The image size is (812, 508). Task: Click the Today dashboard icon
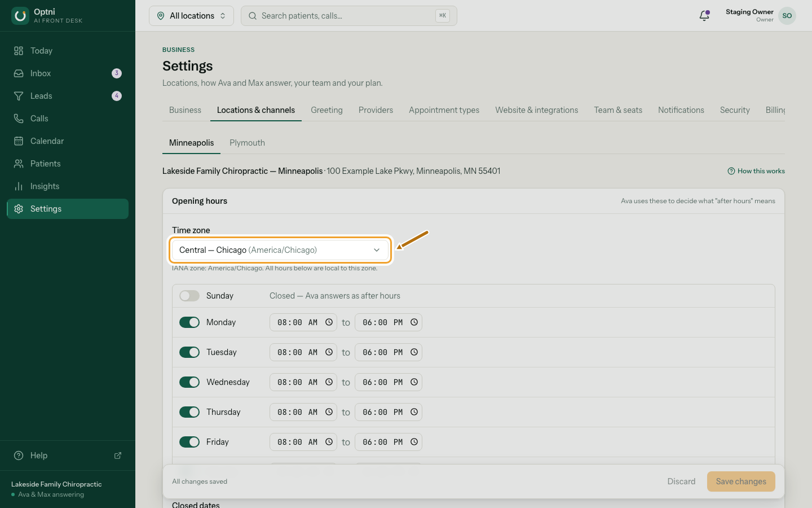pos(19,51)
